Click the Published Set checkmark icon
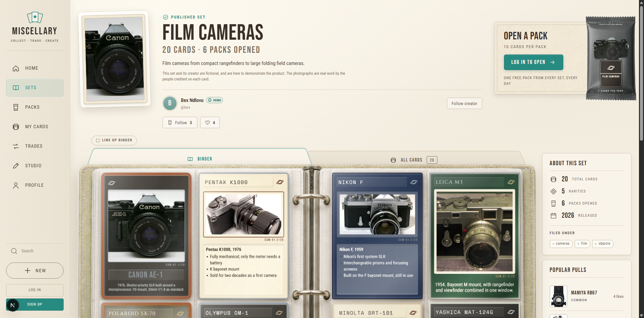Screen dimensions: 644x318 [x=166, y=17]
